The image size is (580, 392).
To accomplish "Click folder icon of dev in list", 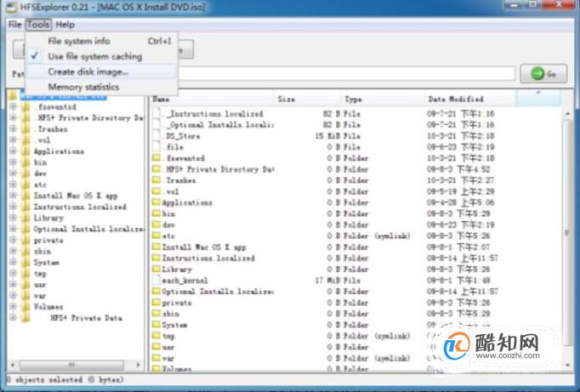I will [156, 224].
